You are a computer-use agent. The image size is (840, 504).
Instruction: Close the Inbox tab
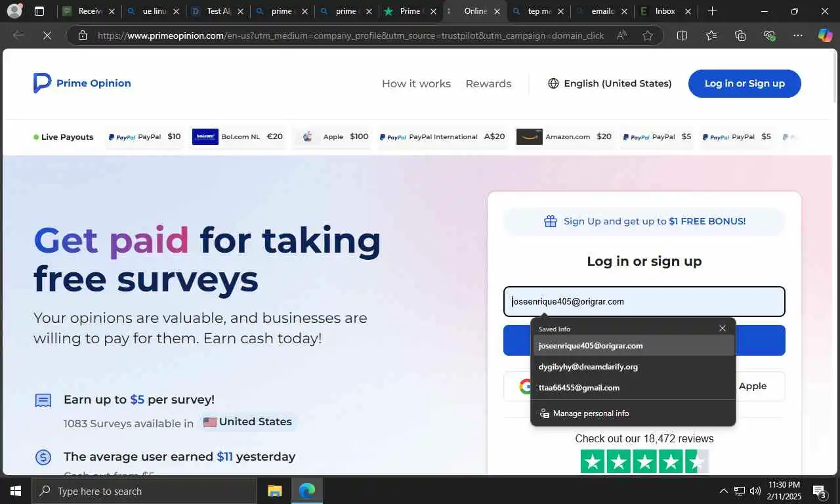coord(688,11)
